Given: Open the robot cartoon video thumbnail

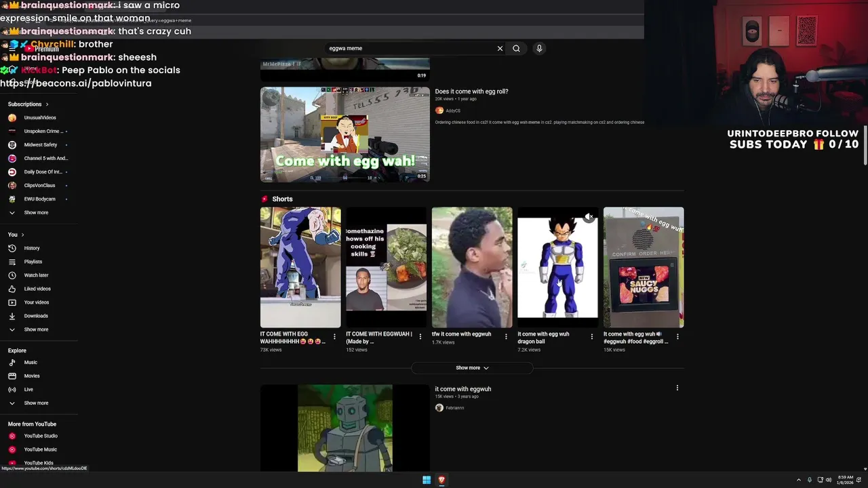Looking at the screenshot, I should pyautogui.click(x=344, y=428).
